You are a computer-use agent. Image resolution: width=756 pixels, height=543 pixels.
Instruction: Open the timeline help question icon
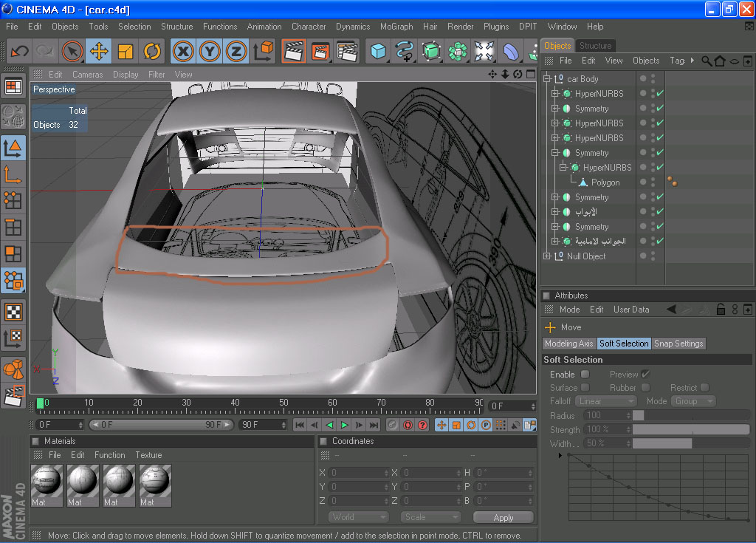[x=423, y=425]
